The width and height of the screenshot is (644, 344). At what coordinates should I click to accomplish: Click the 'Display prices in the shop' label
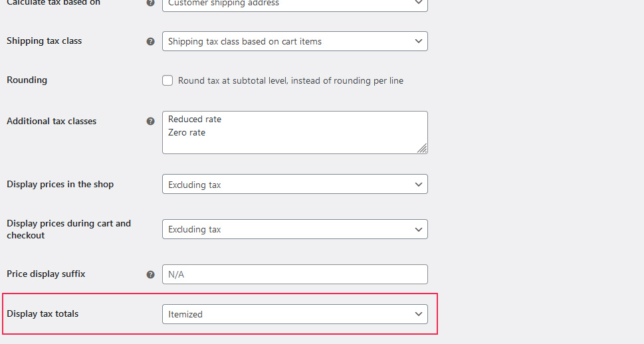pyautogui.click(x=60, y=185)
